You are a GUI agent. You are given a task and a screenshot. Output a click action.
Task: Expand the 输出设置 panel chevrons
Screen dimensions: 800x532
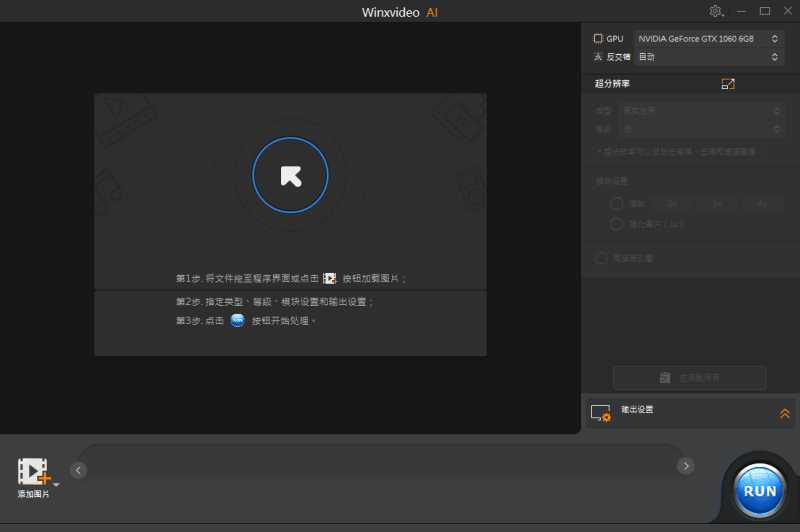(x=785, y=412)
